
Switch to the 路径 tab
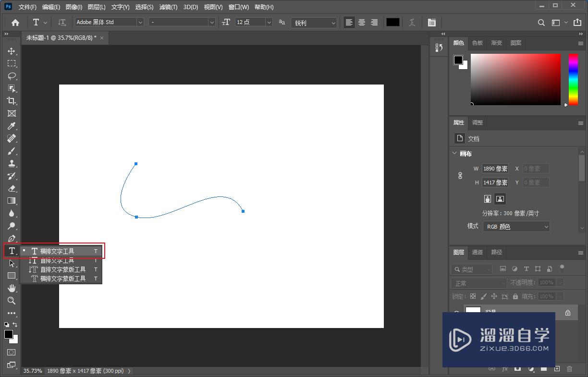click(x=497, y=252)
